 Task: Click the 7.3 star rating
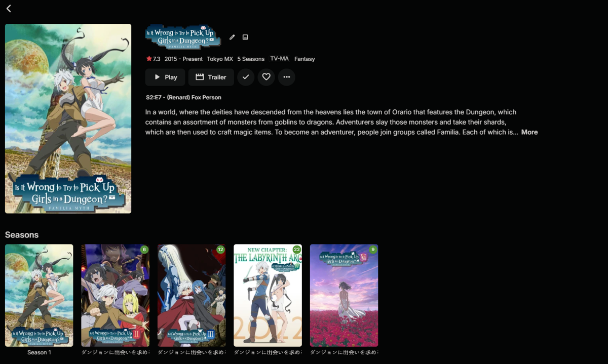pos(153,59)
